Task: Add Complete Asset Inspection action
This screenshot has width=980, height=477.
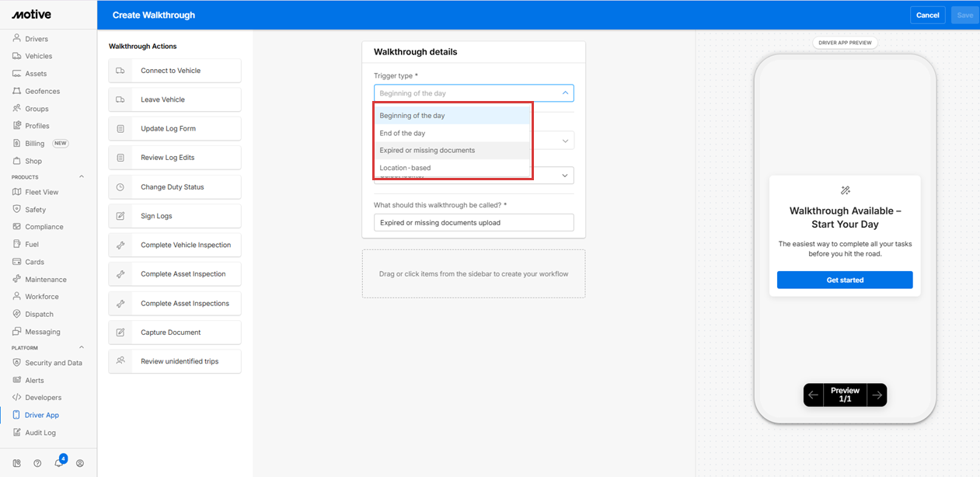Action: pos(175,273)
